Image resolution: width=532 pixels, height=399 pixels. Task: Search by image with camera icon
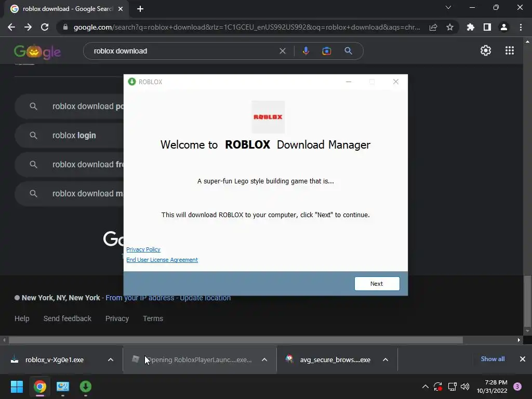(x=326, y=51)
